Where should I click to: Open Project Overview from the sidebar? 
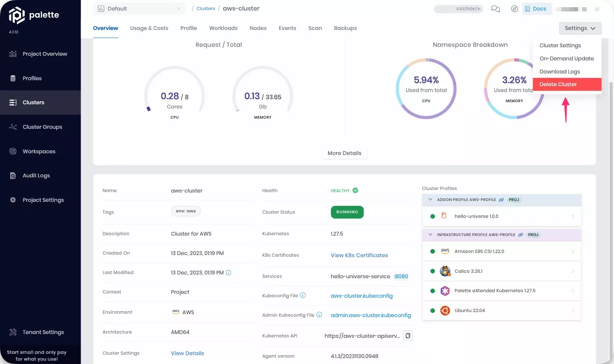point(40,54)
